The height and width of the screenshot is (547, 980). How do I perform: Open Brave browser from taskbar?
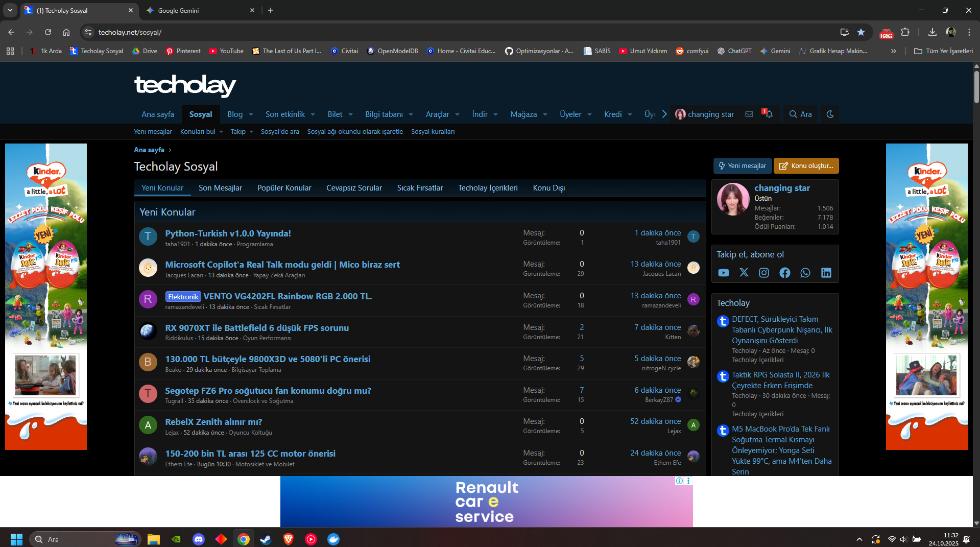(x=289, y=539)
